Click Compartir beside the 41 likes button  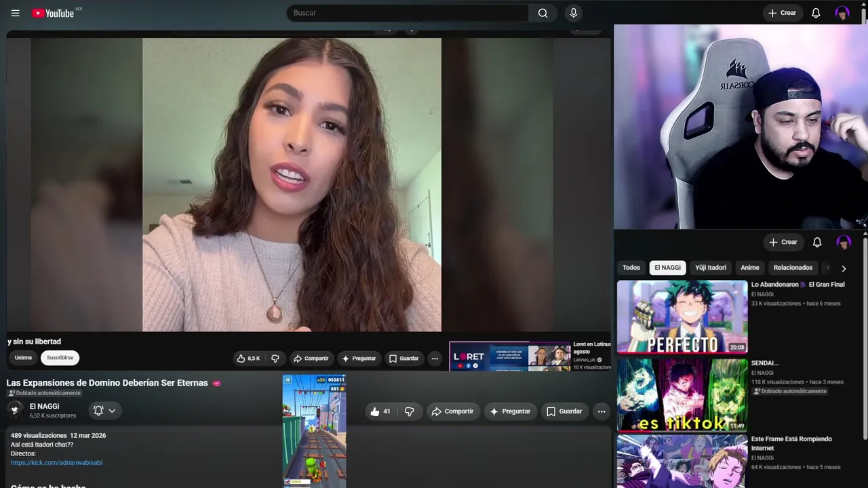(453, 411)
